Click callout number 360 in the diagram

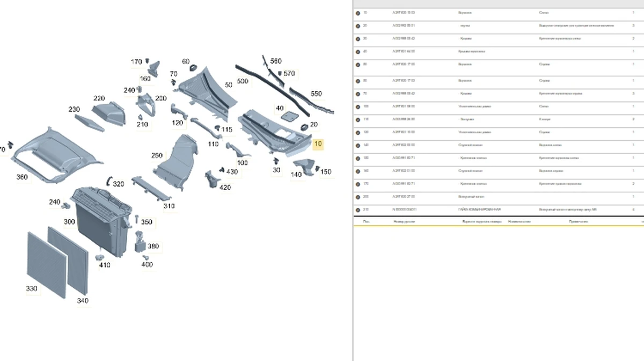click(x=22, y=177)
